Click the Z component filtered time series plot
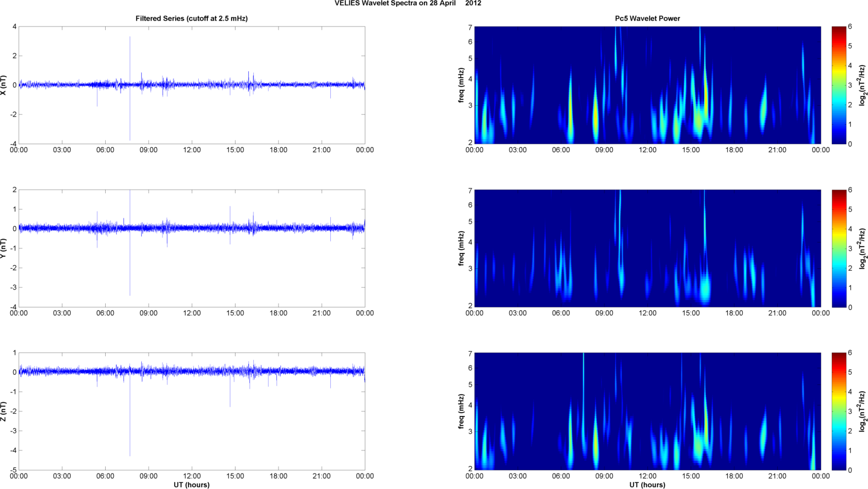This screenshot has height=489, width=868. (192, 411)
